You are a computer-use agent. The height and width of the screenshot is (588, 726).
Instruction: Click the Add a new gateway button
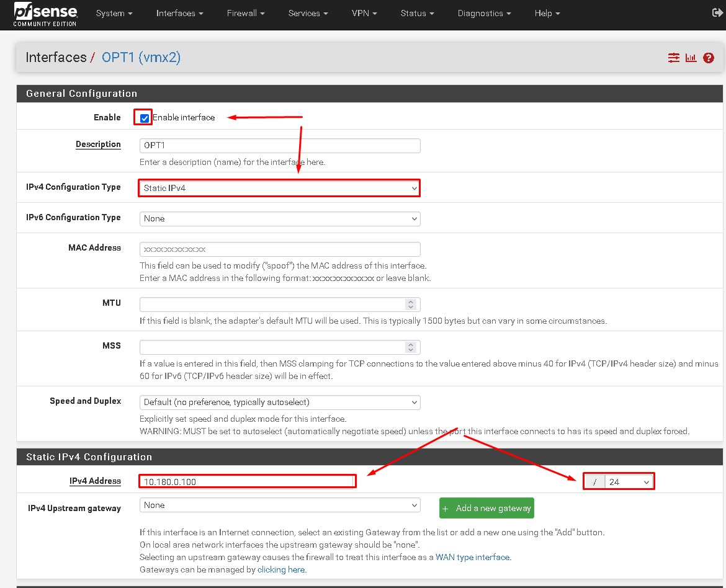pos(486,508)
